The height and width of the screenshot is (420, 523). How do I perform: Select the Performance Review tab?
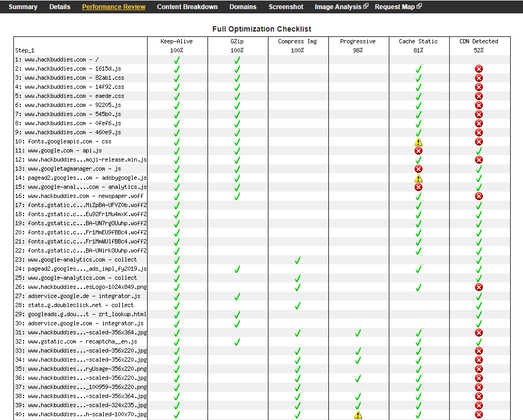tap(114, 6)
